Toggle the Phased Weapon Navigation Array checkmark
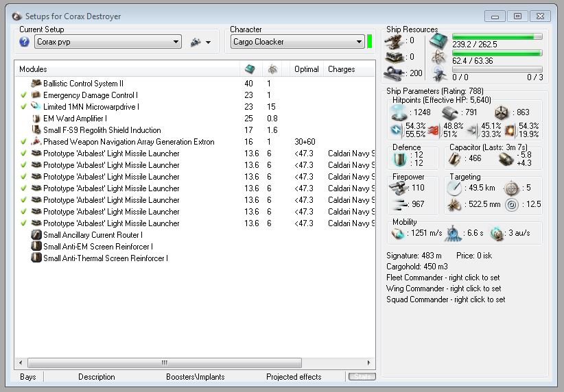 click(x=23, y=142)
